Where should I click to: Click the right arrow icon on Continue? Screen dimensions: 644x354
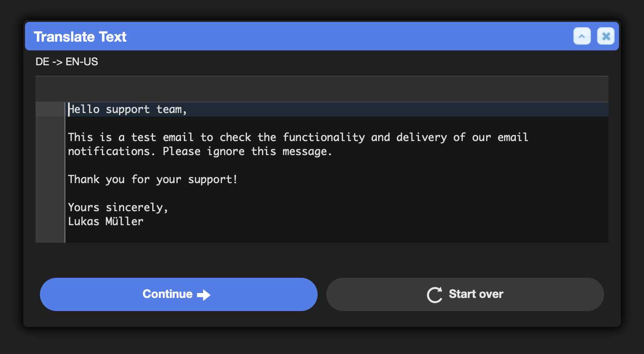click(204, 295)
